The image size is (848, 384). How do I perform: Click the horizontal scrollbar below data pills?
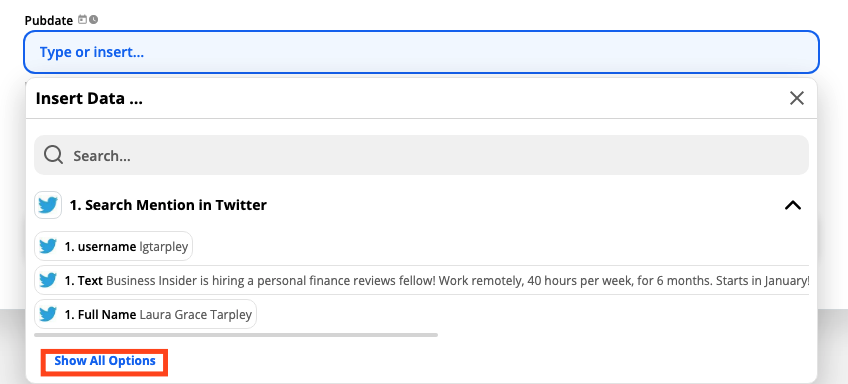point(236,335)
